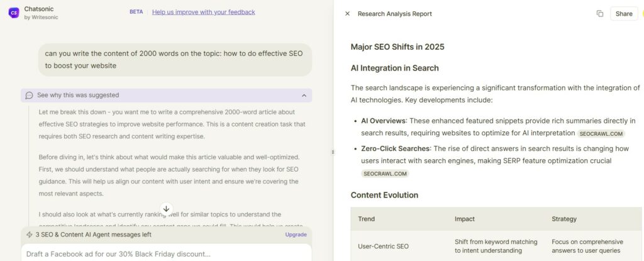The height and width of the screenshot is (261, 644).
Task: Click the 'AI Integration in Search' heading
Action: pos(394,68)
